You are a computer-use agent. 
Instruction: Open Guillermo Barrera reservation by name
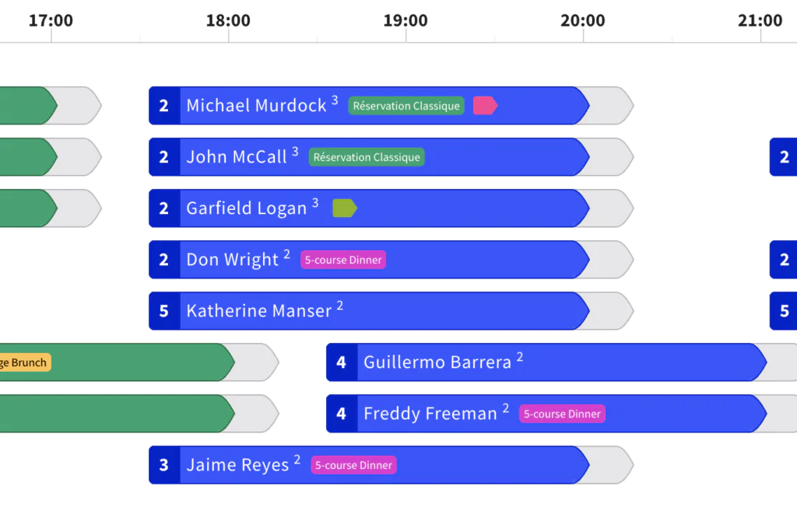point(437,362)
